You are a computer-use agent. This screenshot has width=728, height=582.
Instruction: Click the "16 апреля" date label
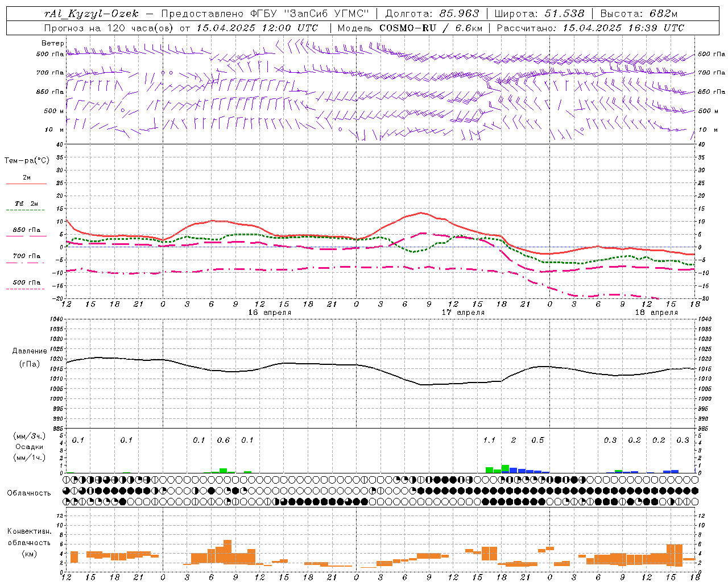click(x=270, y=313)
